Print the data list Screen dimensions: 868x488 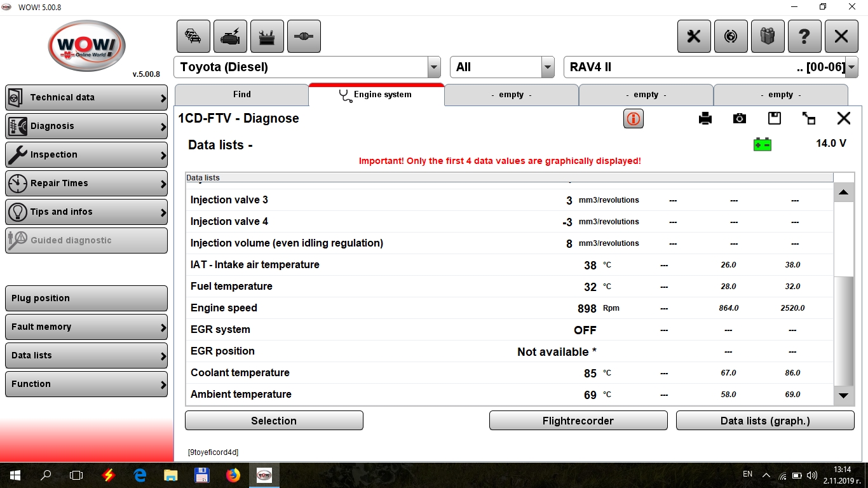705,118
